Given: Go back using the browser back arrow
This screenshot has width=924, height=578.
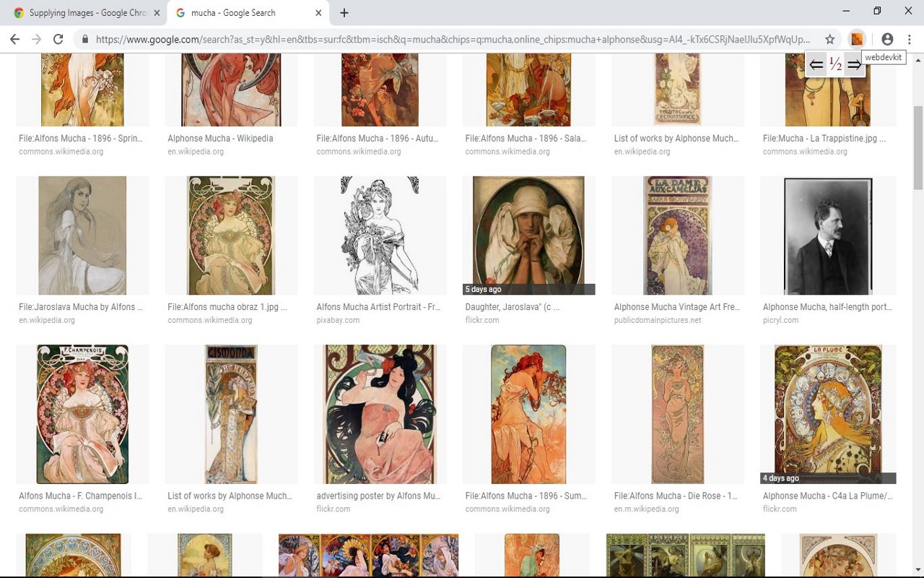Looking at the screenshot, I should 14,39.
